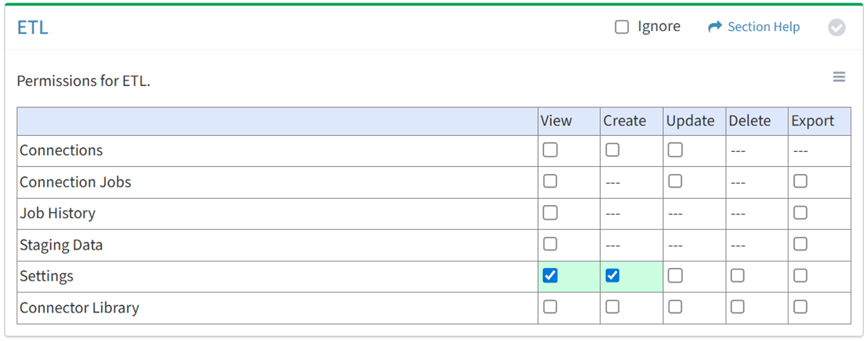Select the Connector Library row label
Screen dimensions: 868x341
pyautogui.click(x=79, y=308)
